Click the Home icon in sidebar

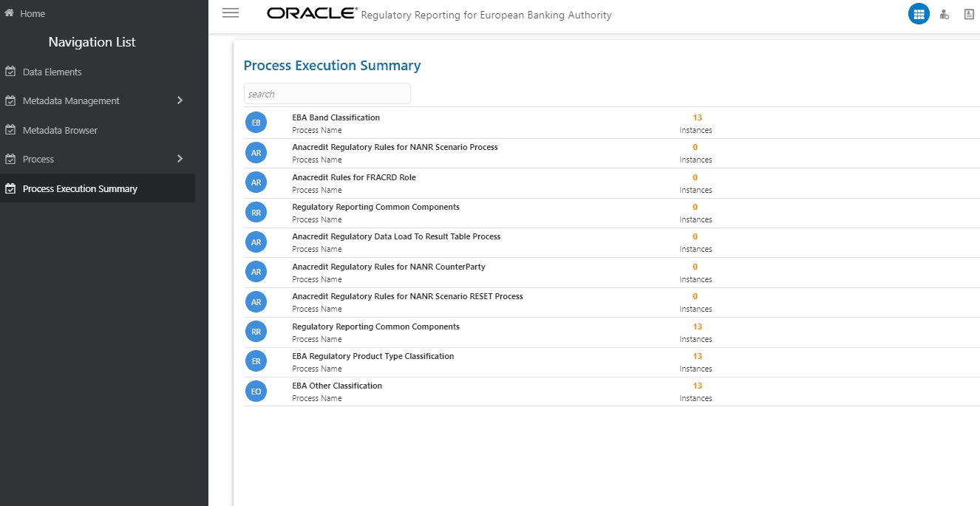[x=10, y=13]
